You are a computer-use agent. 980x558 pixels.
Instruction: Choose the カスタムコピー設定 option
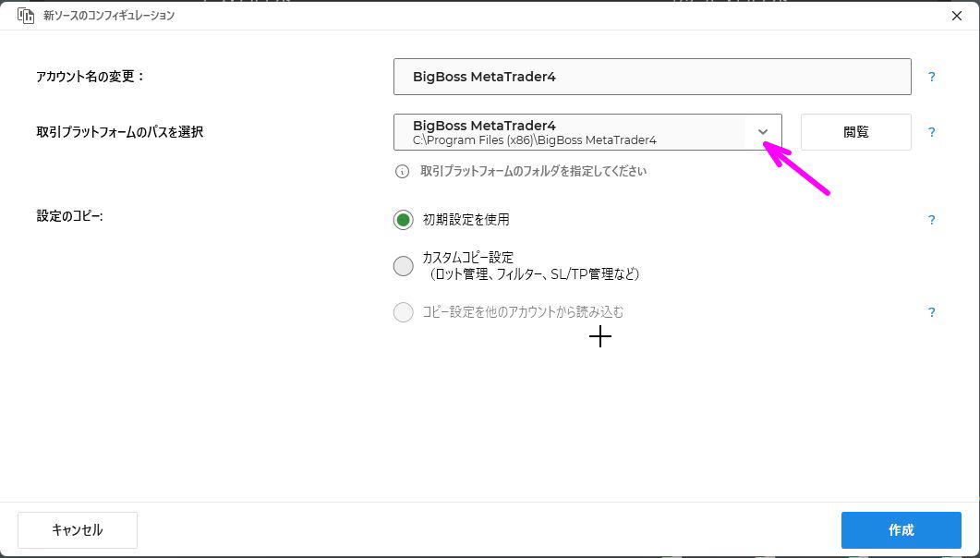point(403,265)
